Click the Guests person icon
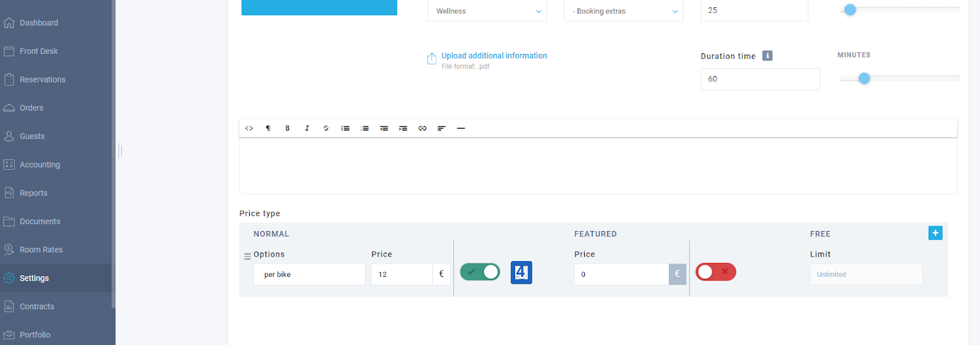The height and width of the screenshot is (345, 980). 9,136
